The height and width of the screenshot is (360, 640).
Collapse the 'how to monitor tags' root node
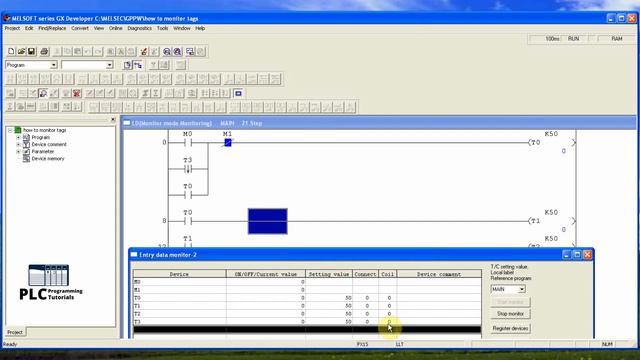point(10,130)
